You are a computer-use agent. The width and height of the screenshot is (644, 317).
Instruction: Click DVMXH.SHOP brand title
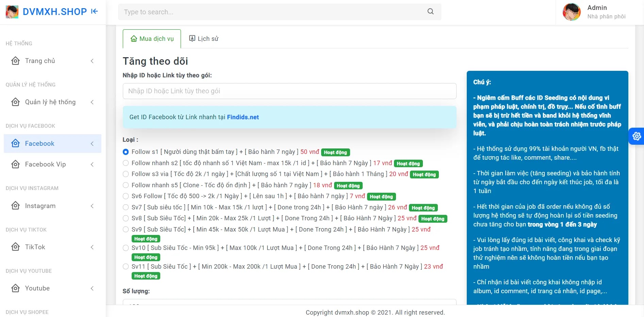[x=55, y=12]
